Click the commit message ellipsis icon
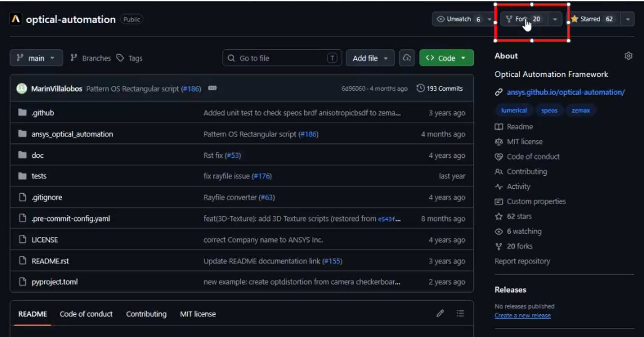The image size is (644, 337). coord(212,88)
